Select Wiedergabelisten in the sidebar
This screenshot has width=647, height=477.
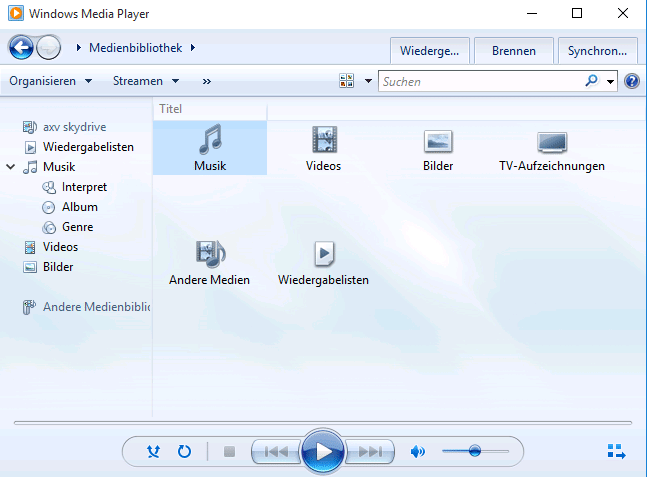78,147
